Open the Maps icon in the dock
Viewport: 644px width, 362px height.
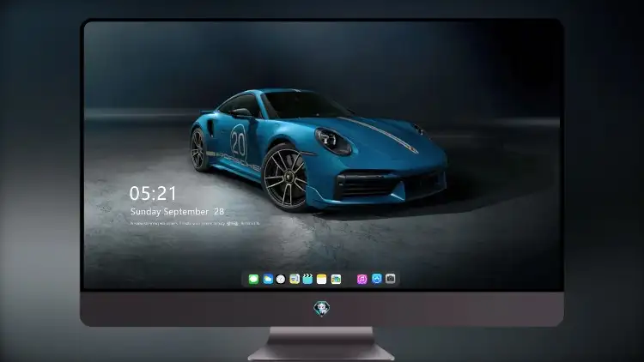(x=336, y=279)
